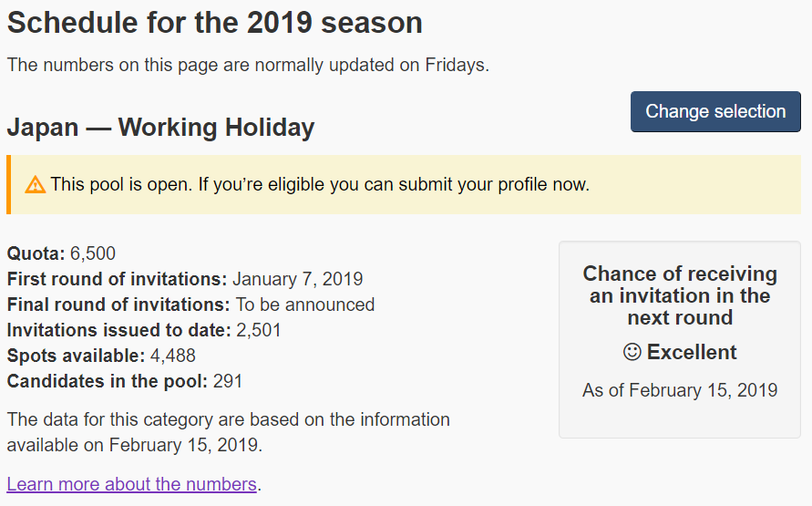Click the Japan — Working Holiday heading
The width and height of the screenshot is (812, 506).
pos(160,128)
